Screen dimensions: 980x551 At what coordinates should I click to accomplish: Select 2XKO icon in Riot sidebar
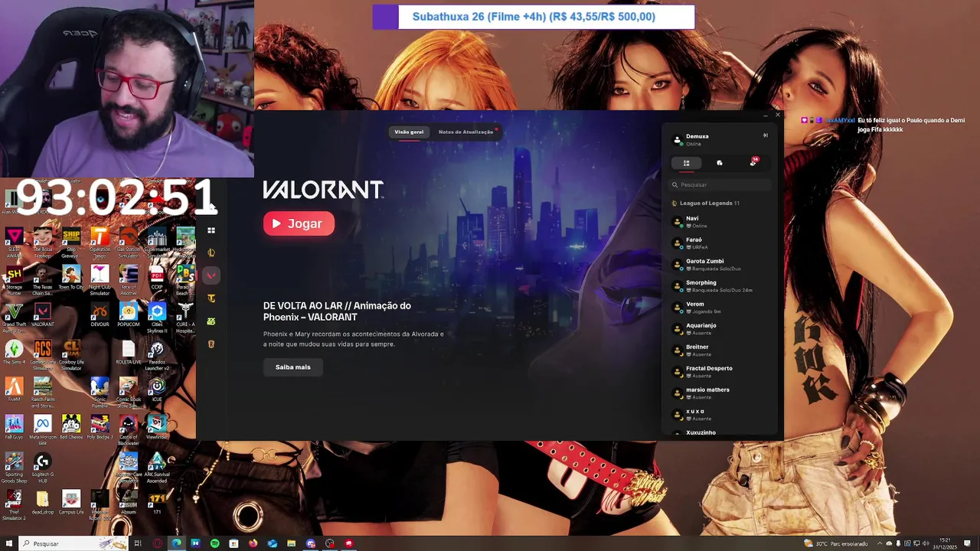tap(211, 321)
